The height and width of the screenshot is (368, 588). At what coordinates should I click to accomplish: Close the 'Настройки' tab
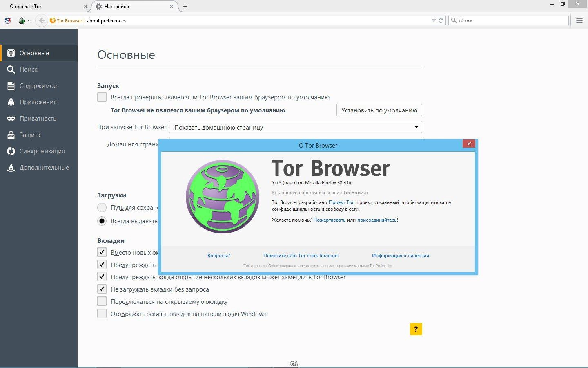[171, 7]
